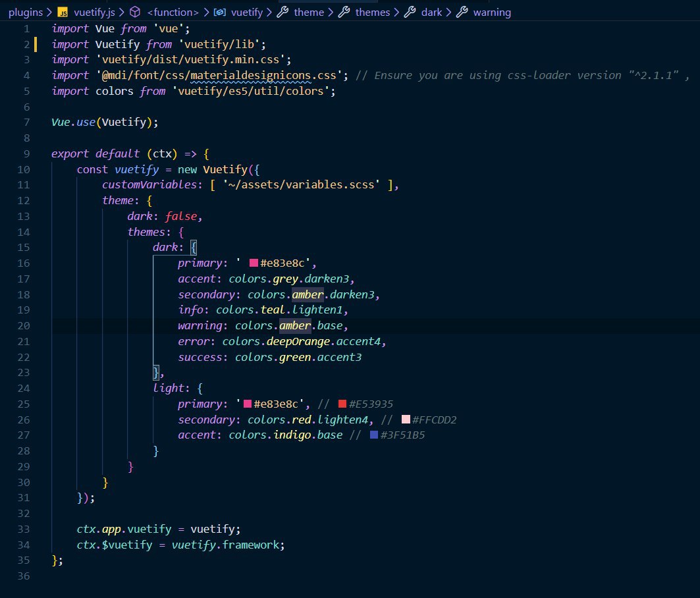Click 'indigo' in light accent line
The height and width of the screenshot is (598, 700).
292,435
